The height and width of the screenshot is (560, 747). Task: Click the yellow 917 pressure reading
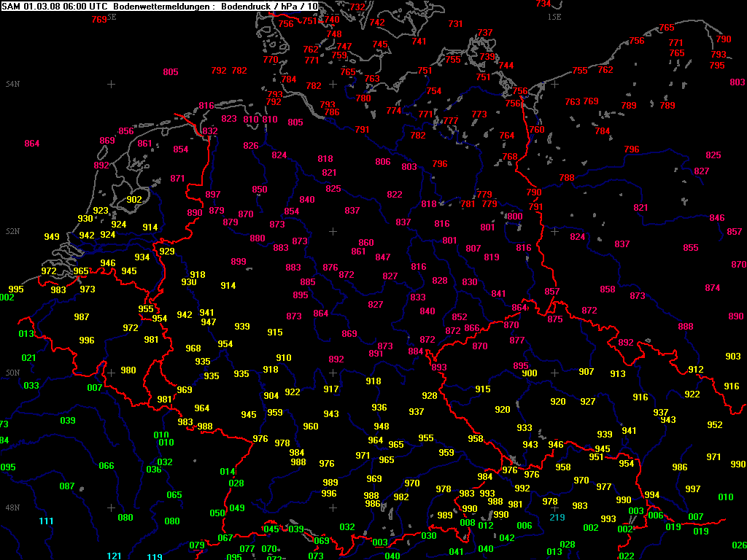pyautogui.click(x=331, y=389)
